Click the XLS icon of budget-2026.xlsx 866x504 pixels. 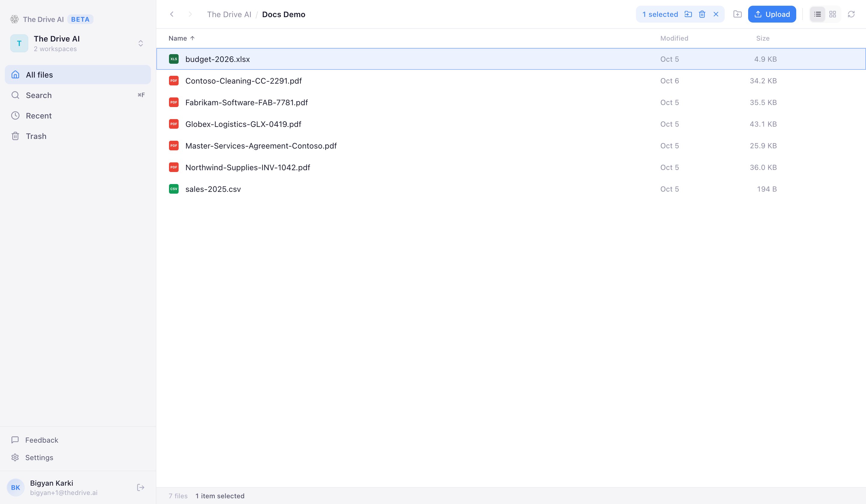point(174,59)
